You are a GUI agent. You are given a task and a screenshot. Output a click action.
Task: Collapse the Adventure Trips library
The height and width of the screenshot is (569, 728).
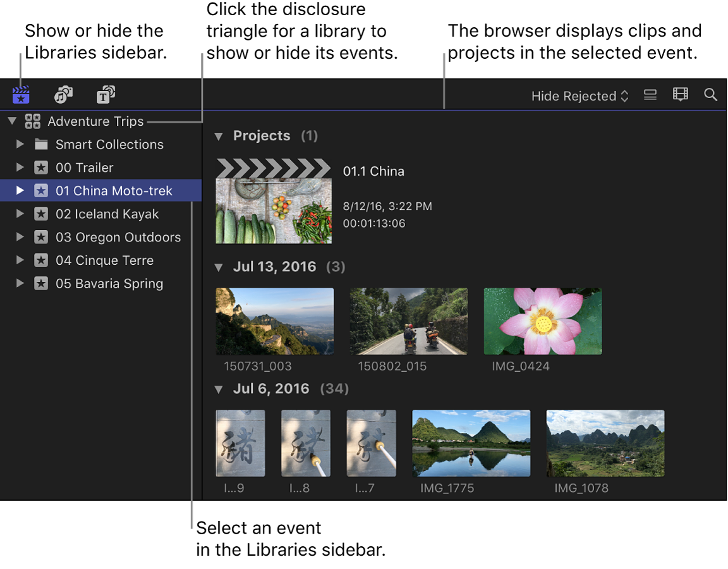pos(11,121)
